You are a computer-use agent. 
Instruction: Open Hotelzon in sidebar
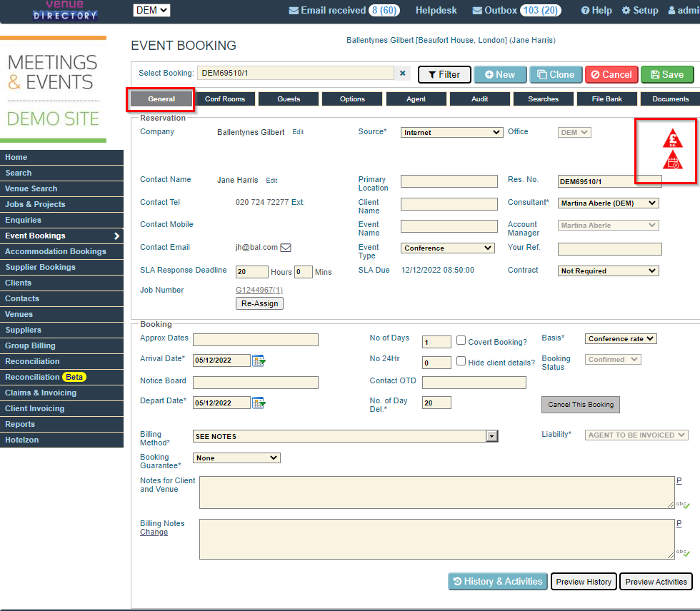[61, 440]
